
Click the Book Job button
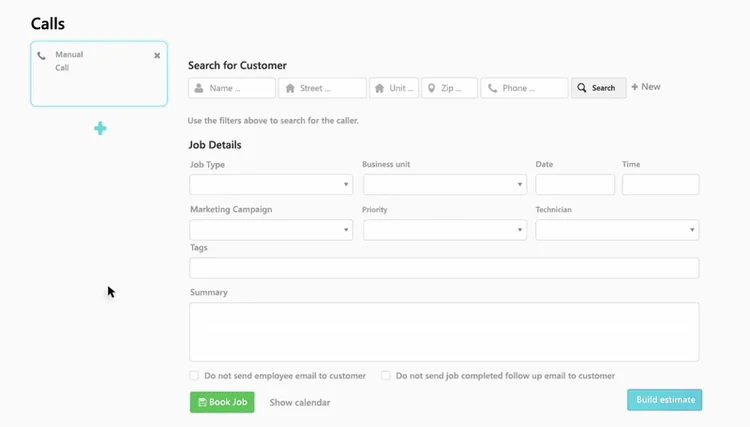point(222,402)
